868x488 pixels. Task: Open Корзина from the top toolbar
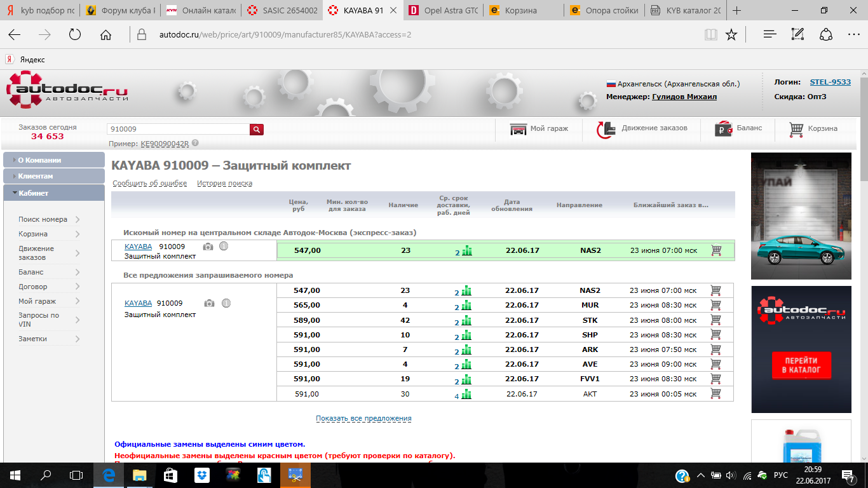[813, 129]
